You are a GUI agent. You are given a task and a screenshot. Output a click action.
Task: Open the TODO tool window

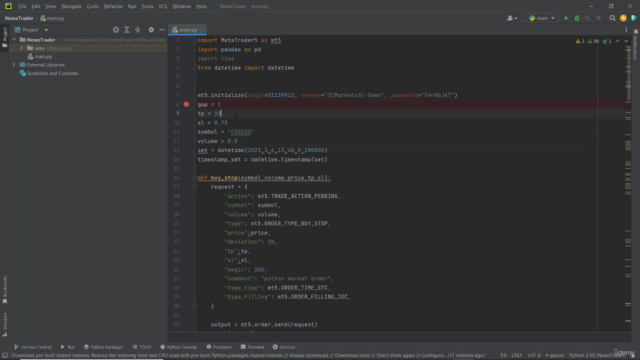(x=142, y=347)
